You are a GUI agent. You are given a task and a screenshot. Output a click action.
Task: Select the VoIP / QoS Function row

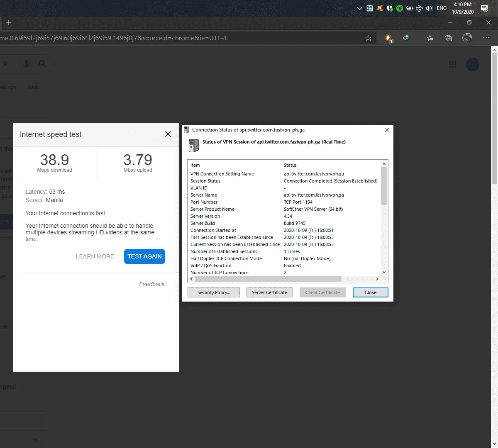pos(284,265)
